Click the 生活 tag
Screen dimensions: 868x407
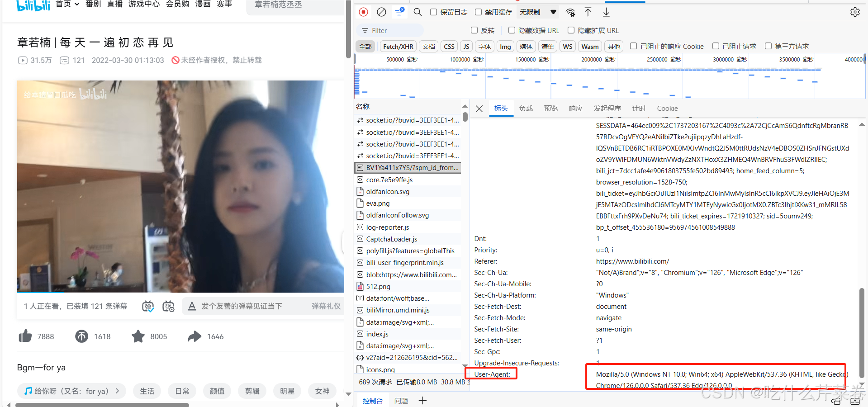click(x=147, y=391)
